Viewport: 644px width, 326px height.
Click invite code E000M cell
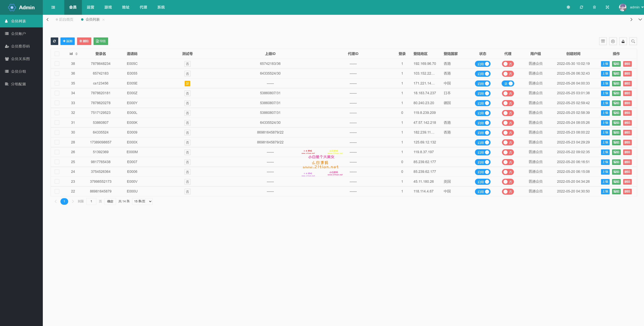click(132, 152)
